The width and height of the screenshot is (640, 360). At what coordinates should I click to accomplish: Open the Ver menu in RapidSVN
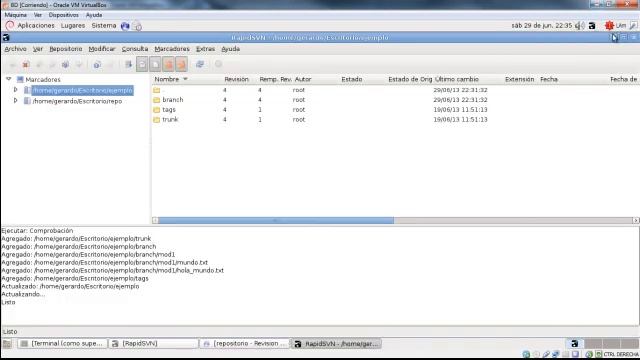(38, 49)
